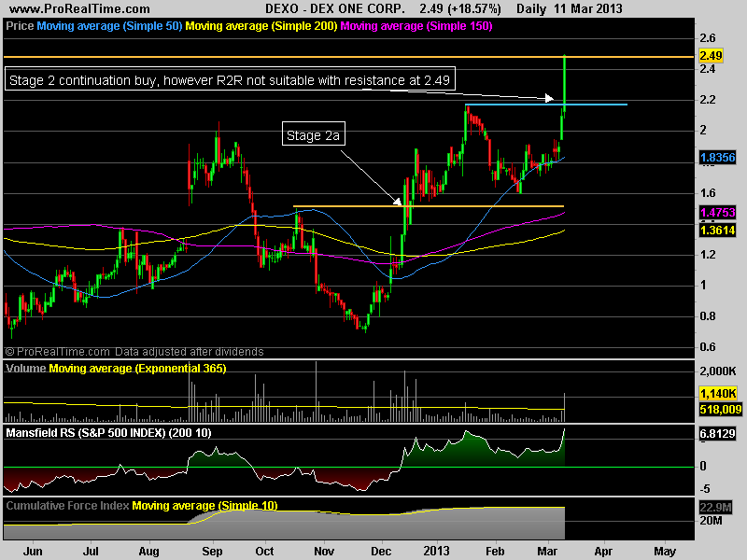This screenshot has width=747, height=560.
Task: Click the 2.2 price axis label
Action: pyautogui.click(x=708, y=100)
